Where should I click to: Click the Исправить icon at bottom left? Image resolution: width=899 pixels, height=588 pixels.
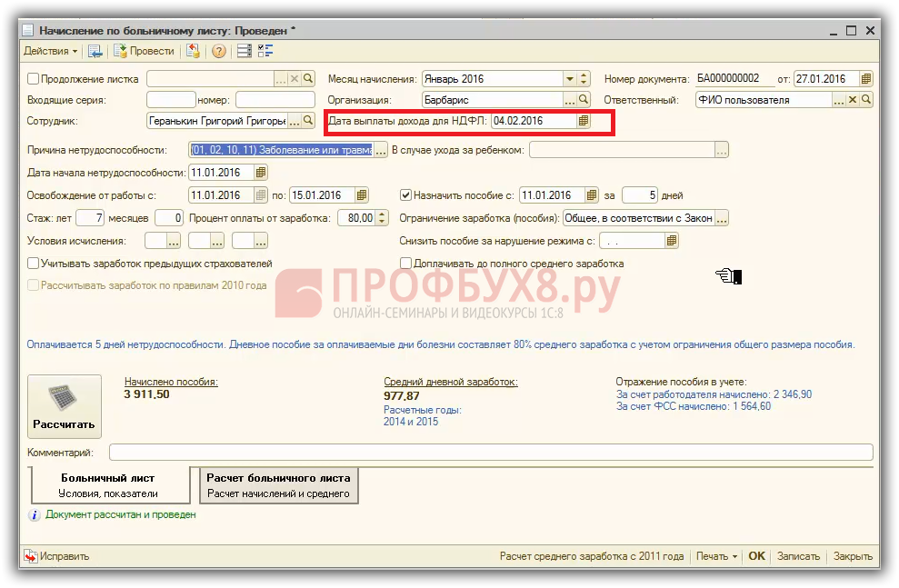coord(31,556)
